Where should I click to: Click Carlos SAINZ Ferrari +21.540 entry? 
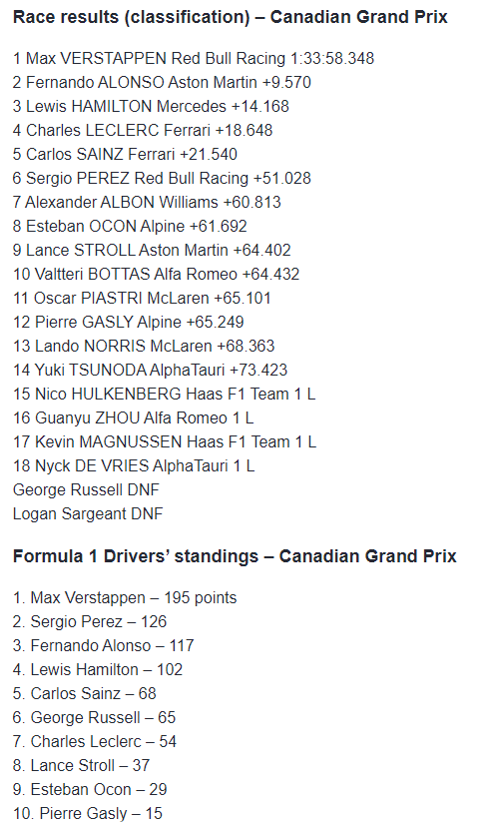point(125,154)
